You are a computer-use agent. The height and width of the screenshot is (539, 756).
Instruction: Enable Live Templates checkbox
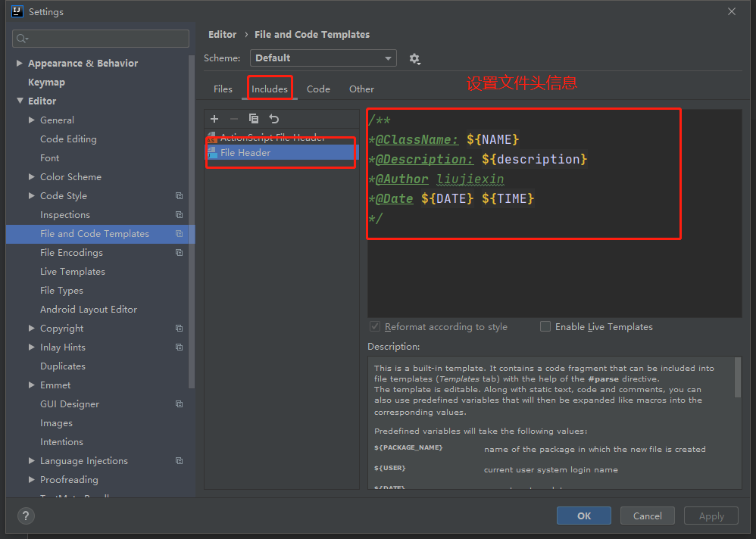coord(545,326)
